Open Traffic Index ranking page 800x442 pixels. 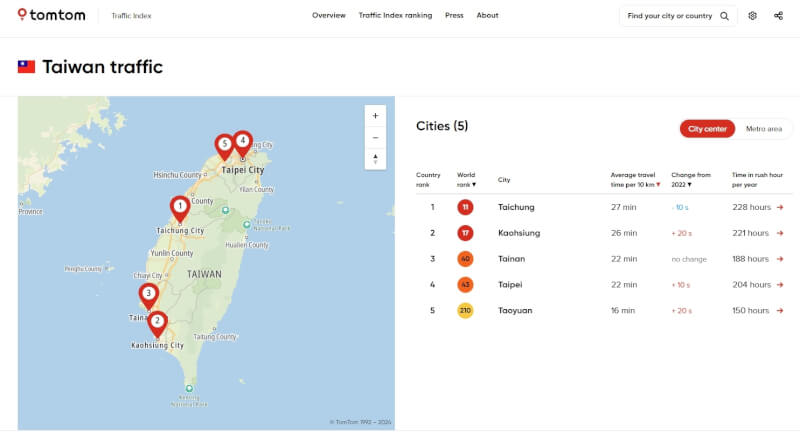395,15
